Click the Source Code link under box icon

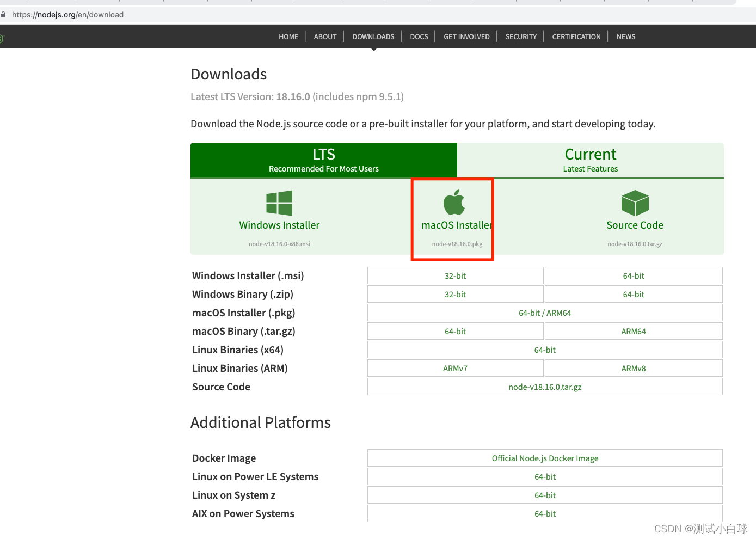pyautogui.click(x=635, y=225)
